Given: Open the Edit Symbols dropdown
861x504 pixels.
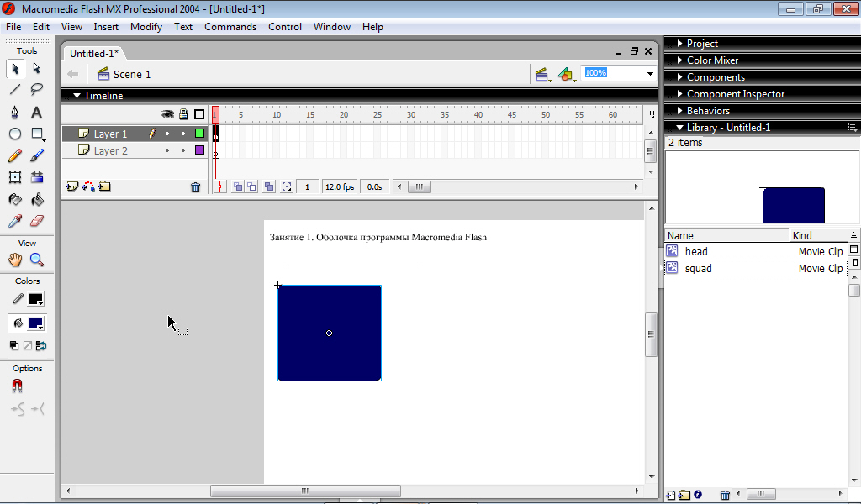Looking at the screenshot, I should [x=567, y=75].
